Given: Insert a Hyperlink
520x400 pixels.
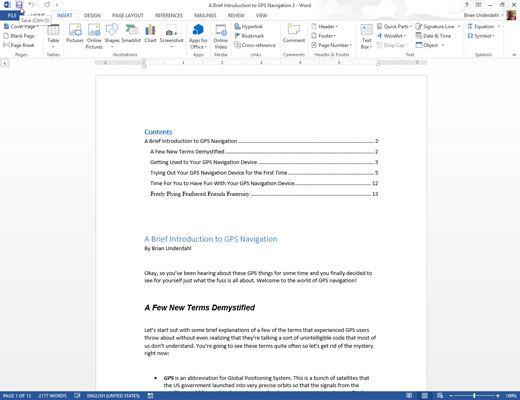Looking at the screenshot, I should (x=249, y=26).
